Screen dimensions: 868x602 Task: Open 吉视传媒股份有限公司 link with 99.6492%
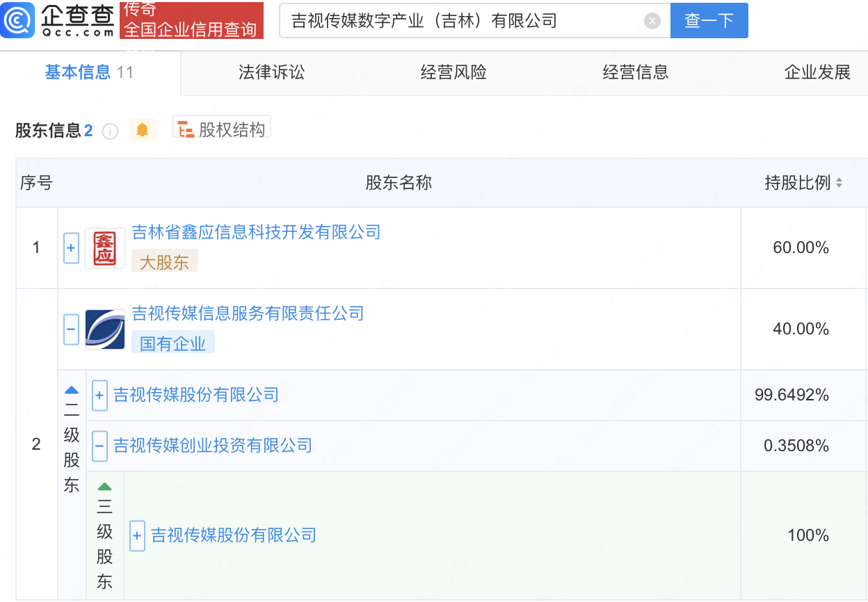click(196, 395)
